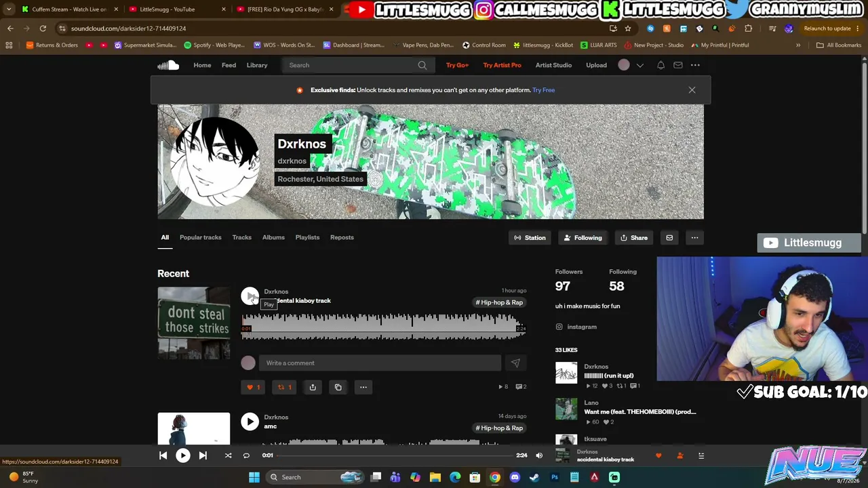This screenshot has width=868, height=488.
Task: Play the amc track
Action: (250, 422)
